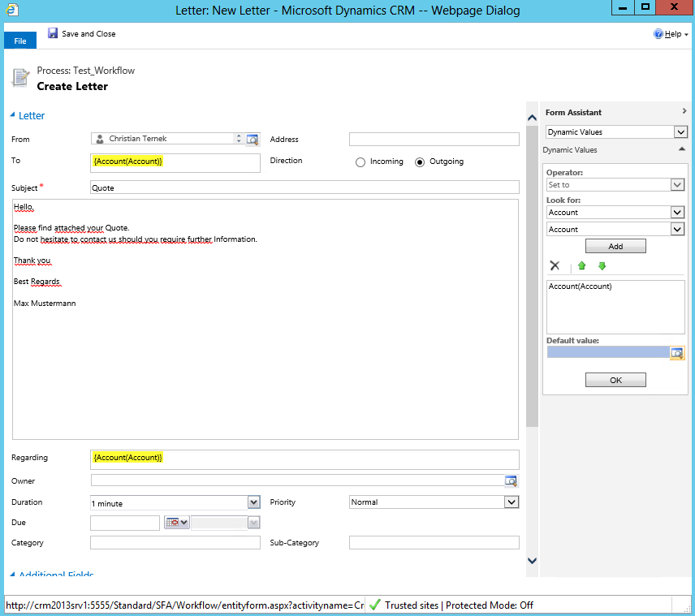This screenshot has width=695, height=616.
Task: Click the Christian Ternek user icon
Action: point(100,139)
